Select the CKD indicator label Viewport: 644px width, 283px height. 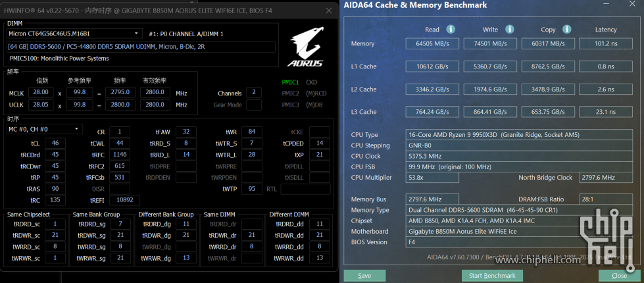(312, 82)
